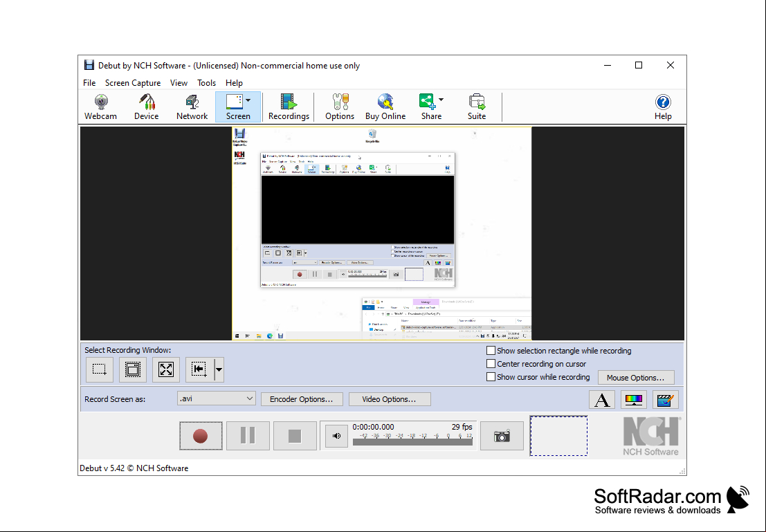Image resolution: width=766 pixels, height=532 pixels.
Task: Open the Recordings list
Action: pos(289,107)
